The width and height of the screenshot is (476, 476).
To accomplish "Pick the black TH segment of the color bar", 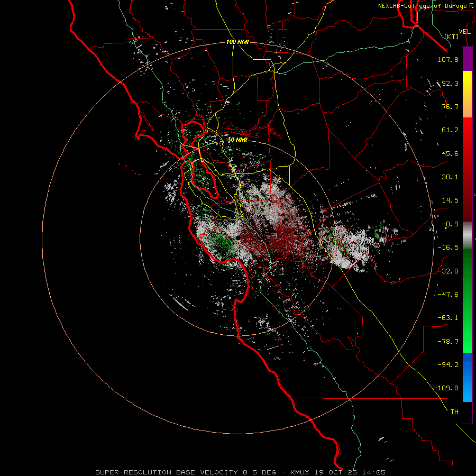I will pos(467,412).
